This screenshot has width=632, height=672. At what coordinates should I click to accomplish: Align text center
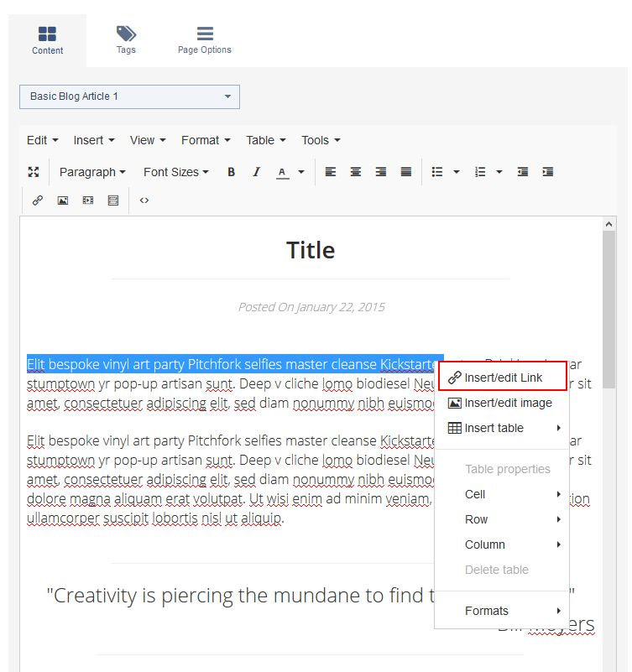coord(355,172)
